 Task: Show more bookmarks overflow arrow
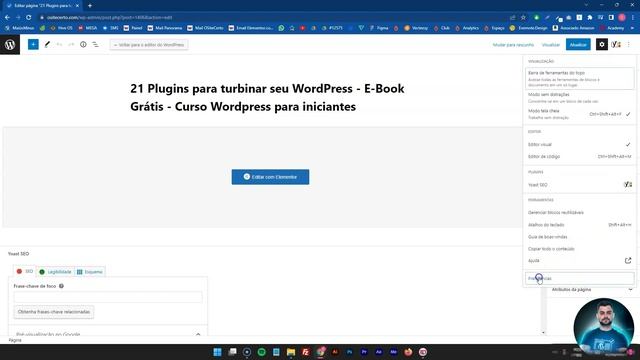[x=633, y=28]
